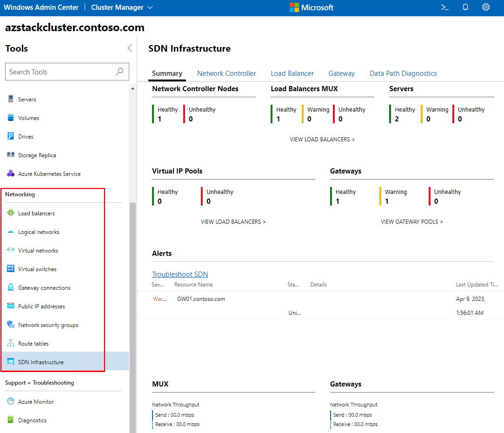Open the PowerShell console icon
This screenshot has width=504, height=433.
click(x=445, y=7)
